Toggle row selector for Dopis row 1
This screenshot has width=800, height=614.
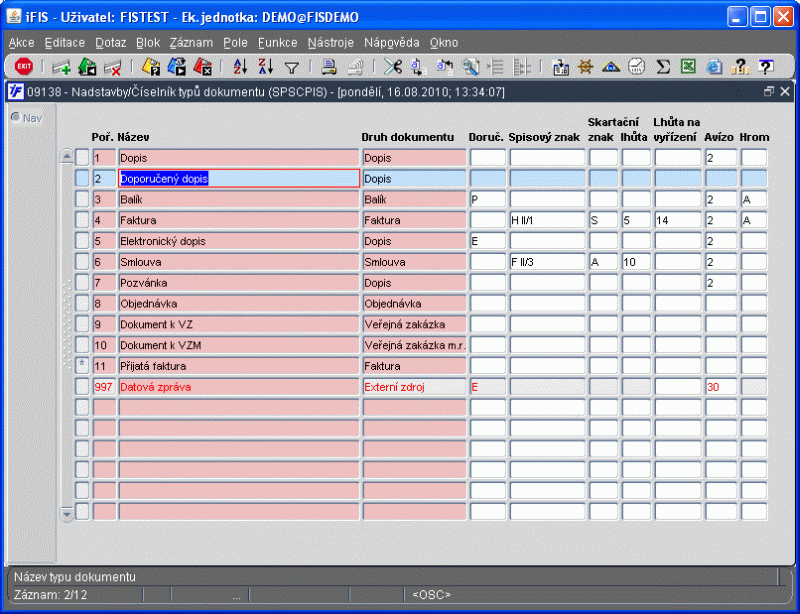pyautogui.click(x=82, y=157)
